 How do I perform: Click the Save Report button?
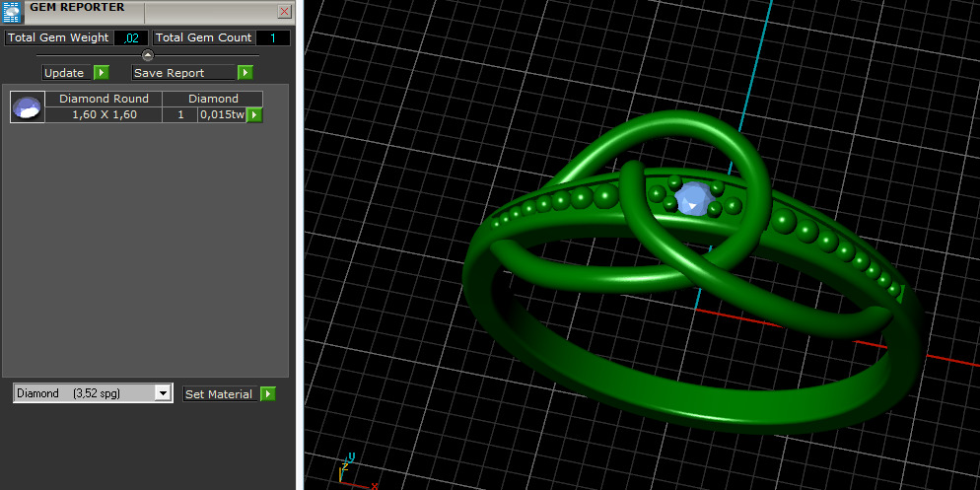click(183, 73)
